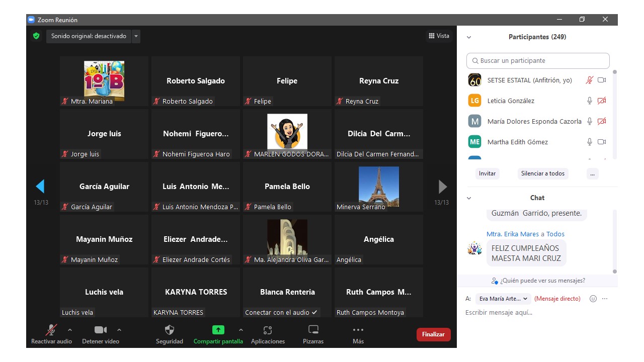Click the chat panel scrollbar
The height and width of the screenshot is (362, 644).
tap(614, 241)
